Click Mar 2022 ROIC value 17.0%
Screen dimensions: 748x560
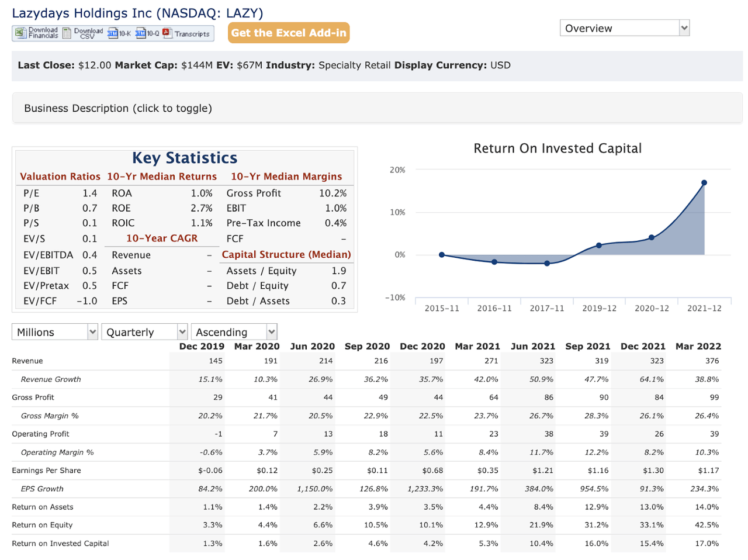(x=707, y=544)
